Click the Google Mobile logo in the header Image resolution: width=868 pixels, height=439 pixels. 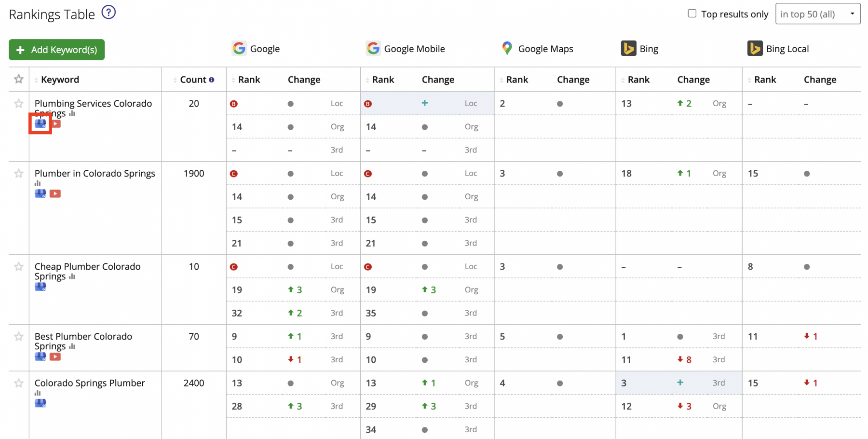(x=373, y=48)
